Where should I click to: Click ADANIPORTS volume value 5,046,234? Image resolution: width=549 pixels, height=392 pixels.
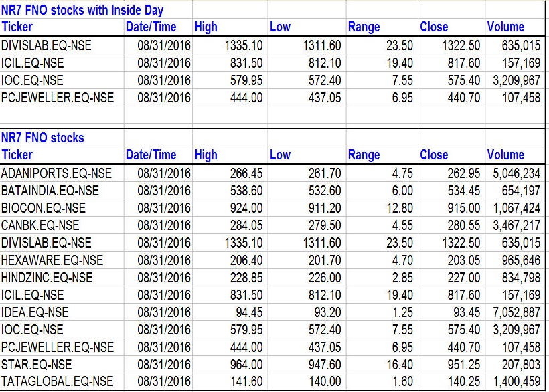516,173
